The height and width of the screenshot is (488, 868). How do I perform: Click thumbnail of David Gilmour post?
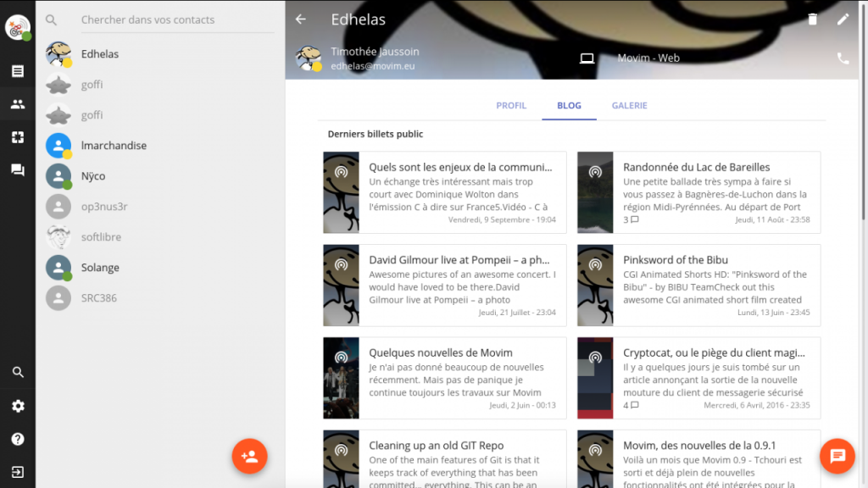[x=341, y=286]
